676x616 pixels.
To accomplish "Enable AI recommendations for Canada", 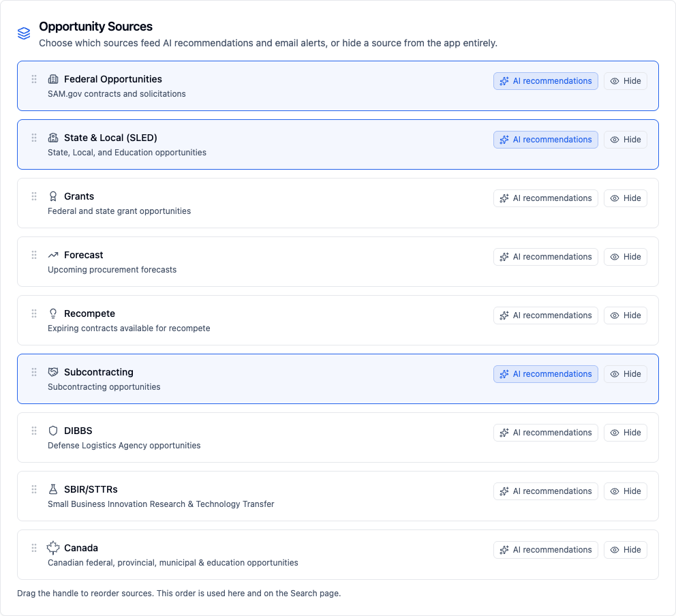I will click(545, 550).
